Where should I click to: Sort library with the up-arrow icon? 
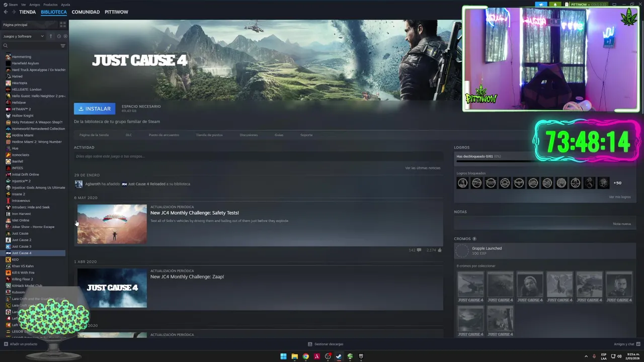[51, 36]
